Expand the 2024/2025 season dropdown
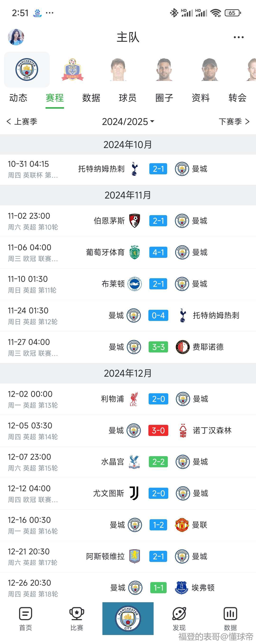 [x=128, y=122]
